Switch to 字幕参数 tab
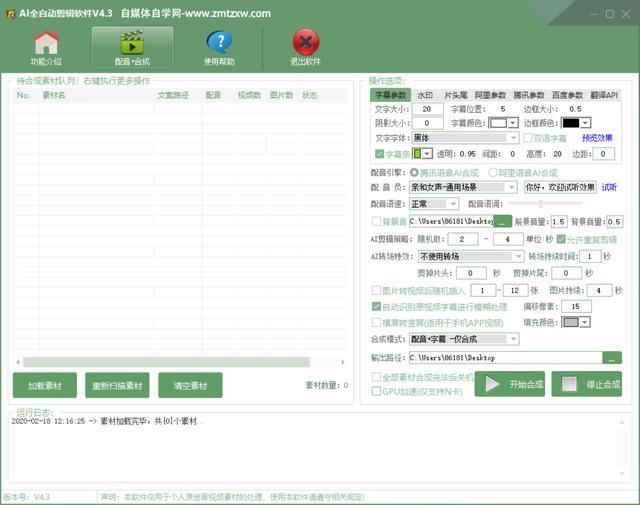The width and height of the screenshot is (640, 505). tap(390, 95)
